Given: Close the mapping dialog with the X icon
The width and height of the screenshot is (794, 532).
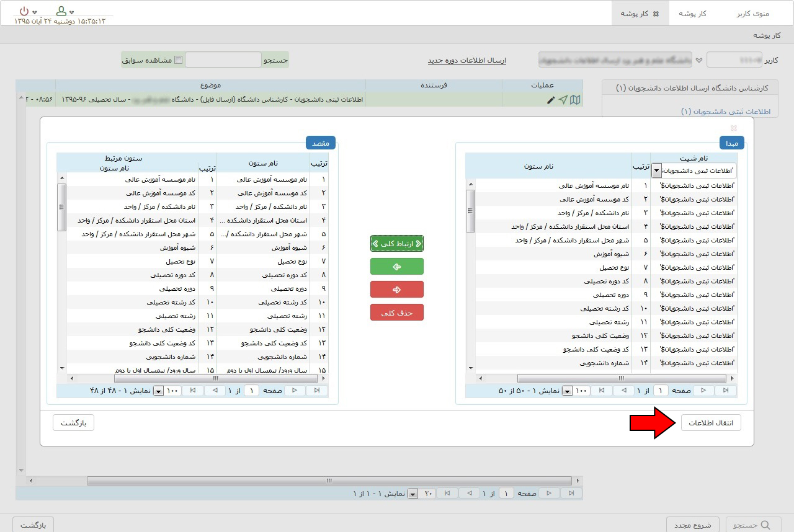Looking at the screenshot, I should [734, 128].
